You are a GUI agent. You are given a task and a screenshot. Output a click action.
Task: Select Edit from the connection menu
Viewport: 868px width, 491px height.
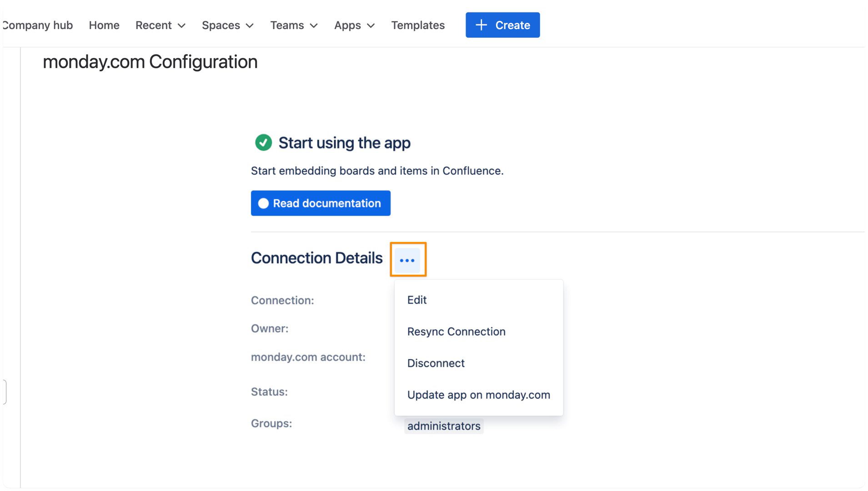478,300
